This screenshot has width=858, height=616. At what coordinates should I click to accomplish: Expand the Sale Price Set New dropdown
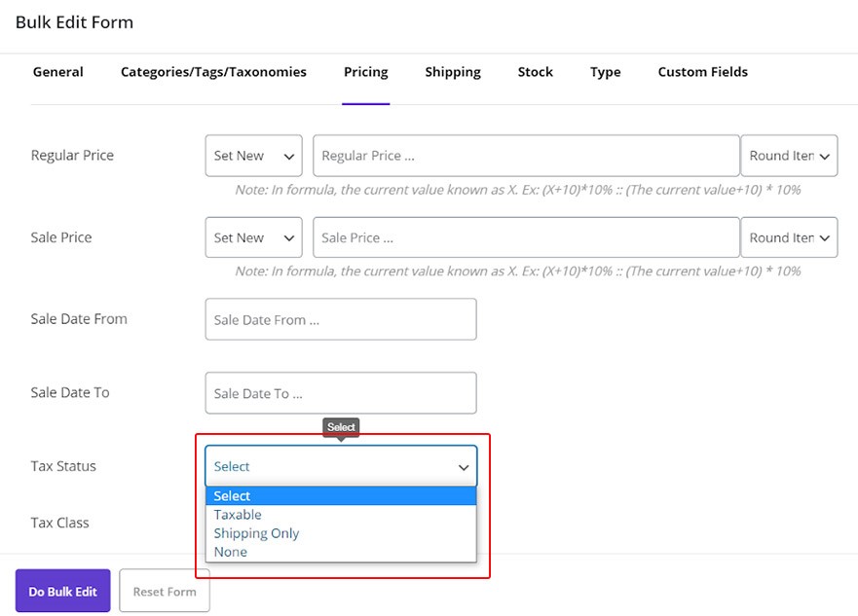coord(253,237)
